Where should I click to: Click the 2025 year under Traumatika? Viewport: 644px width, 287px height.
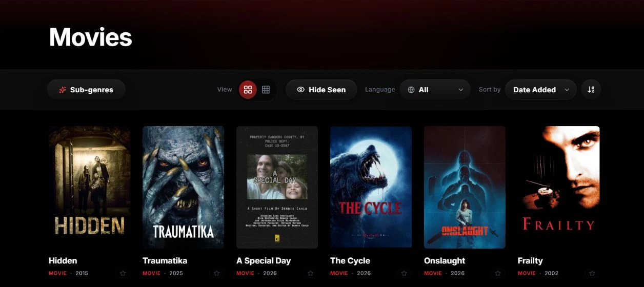tap(176, 273)
